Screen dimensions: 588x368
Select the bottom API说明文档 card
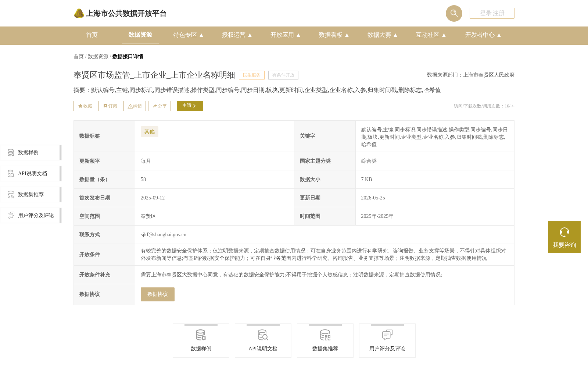[263, 341]
